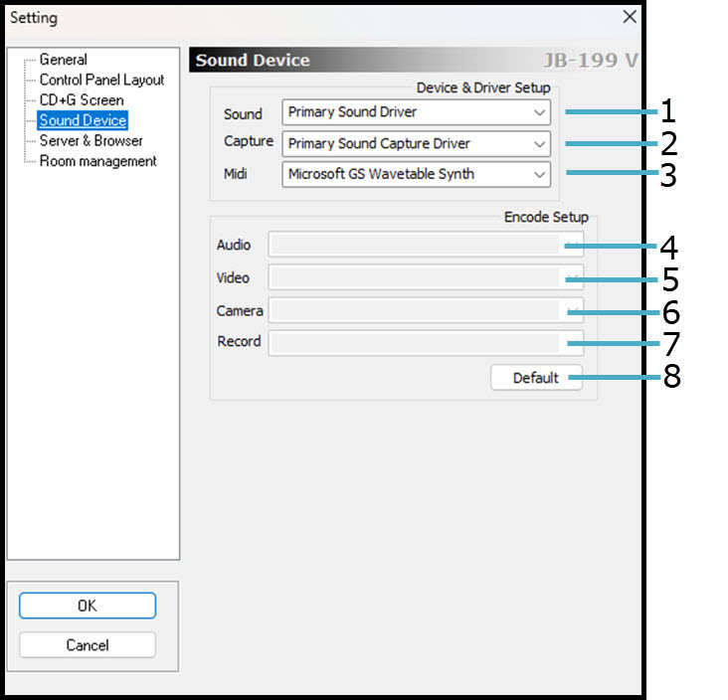Open the Control Panel Layout settings page

[x=101, y=80]
